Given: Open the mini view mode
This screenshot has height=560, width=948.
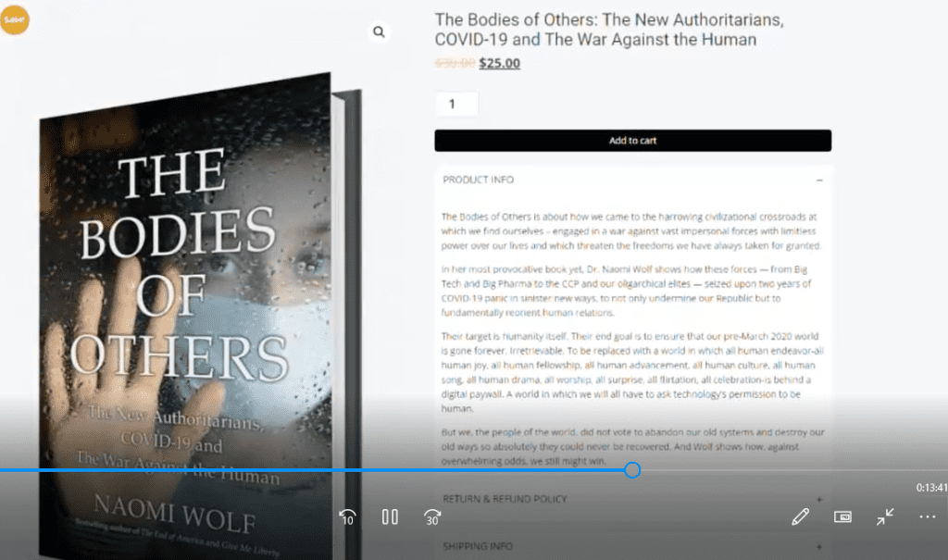Looking at the screenshot, I should (842, 517).
